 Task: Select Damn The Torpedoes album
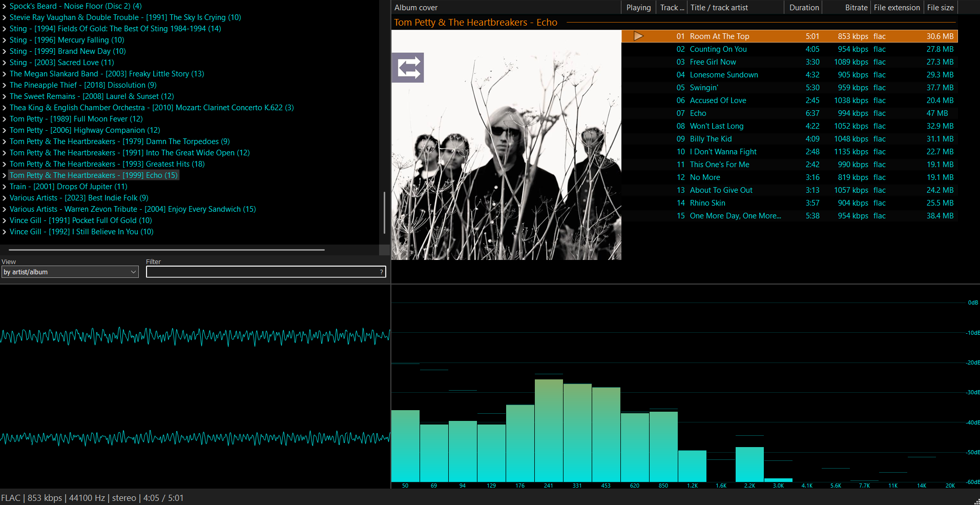(120, 142)
